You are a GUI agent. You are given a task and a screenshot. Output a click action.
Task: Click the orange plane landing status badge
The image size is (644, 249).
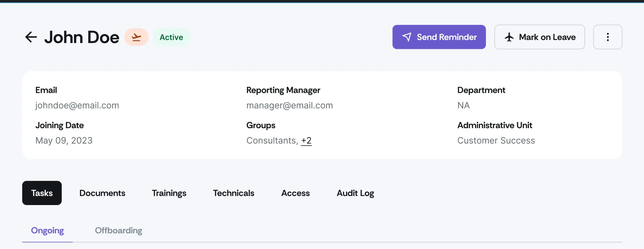(137, 37)
